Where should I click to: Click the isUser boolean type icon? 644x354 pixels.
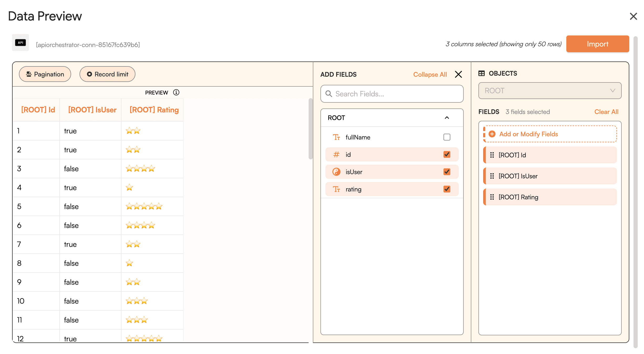tap(336, 172)
